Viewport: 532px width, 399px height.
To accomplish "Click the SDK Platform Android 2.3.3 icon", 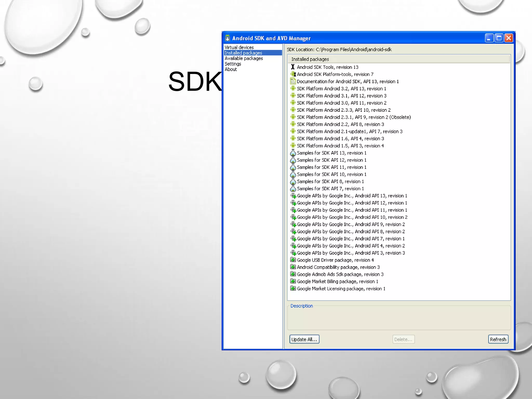I will pos(293,110).
